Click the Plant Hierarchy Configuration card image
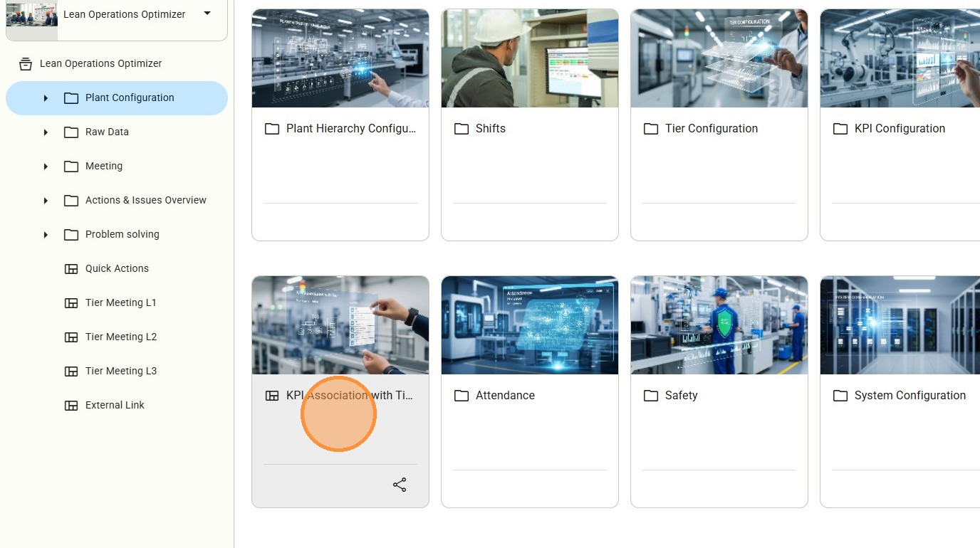The height and width of the screenshot is (548, 980). tap(340, 58)
